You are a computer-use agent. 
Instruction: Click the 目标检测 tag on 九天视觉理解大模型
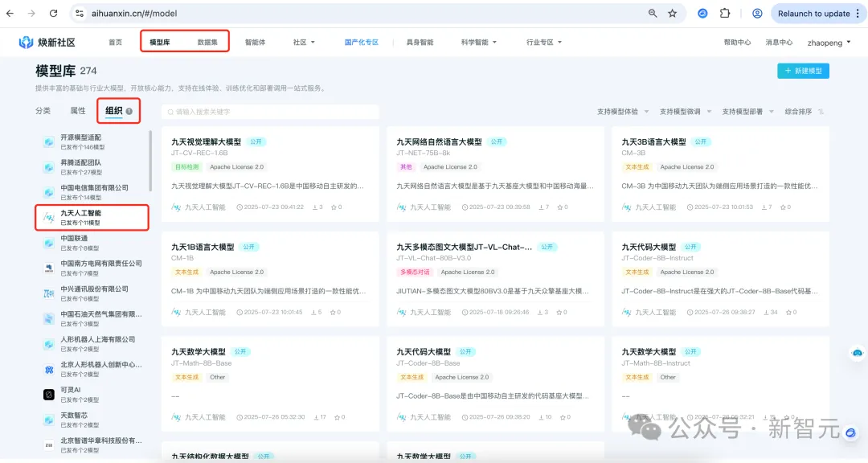click(x=186, y=166)
